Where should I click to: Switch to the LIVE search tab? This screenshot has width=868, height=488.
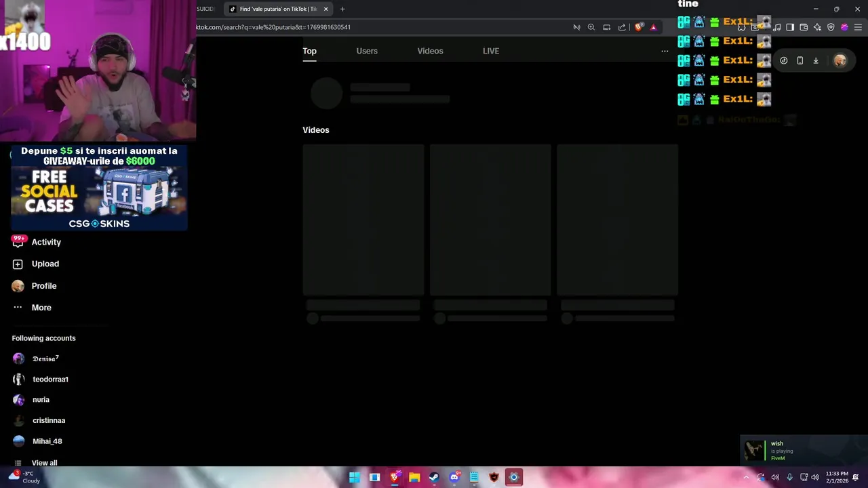(491, 51)
